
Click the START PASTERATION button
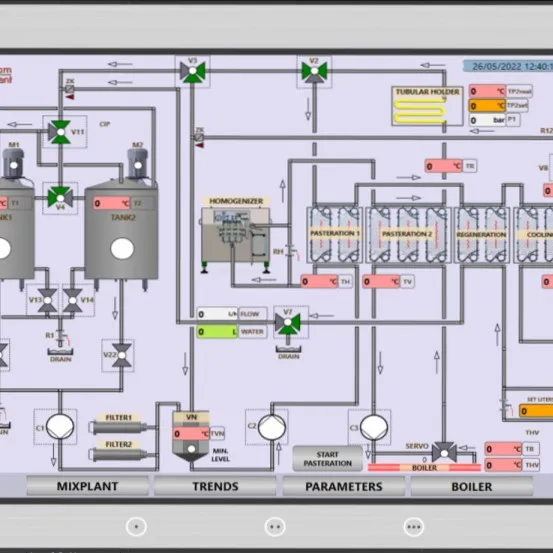click(328, 459)
